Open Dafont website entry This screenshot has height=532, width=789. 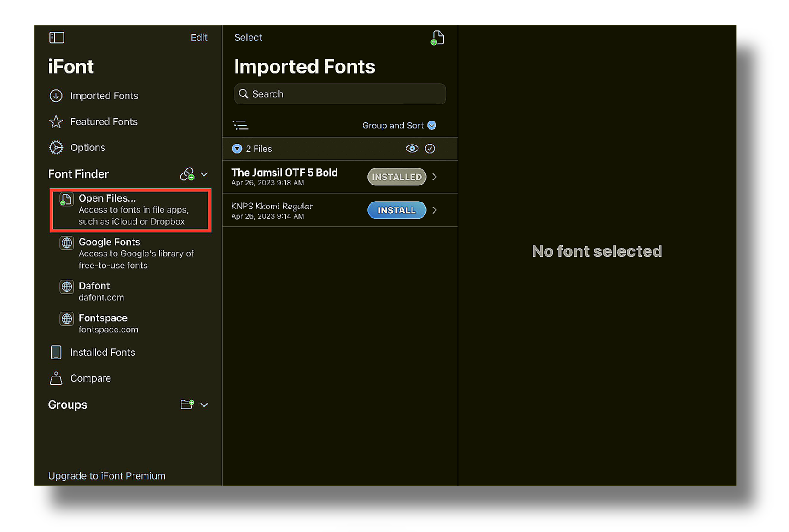coord(131,291)
